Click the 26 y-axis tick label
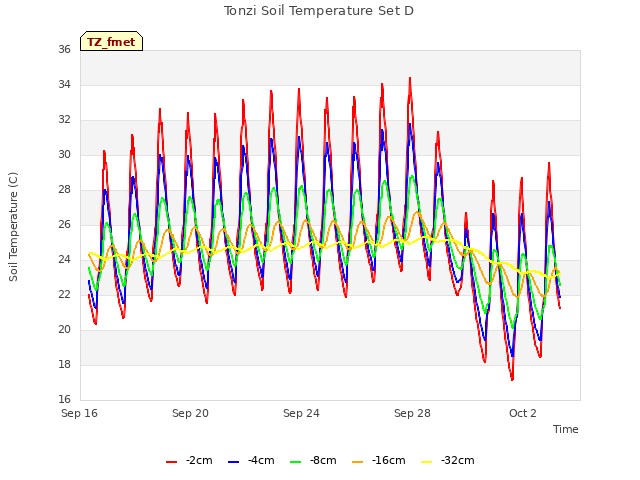Screen dimensions: 640x480 (64, 224)
